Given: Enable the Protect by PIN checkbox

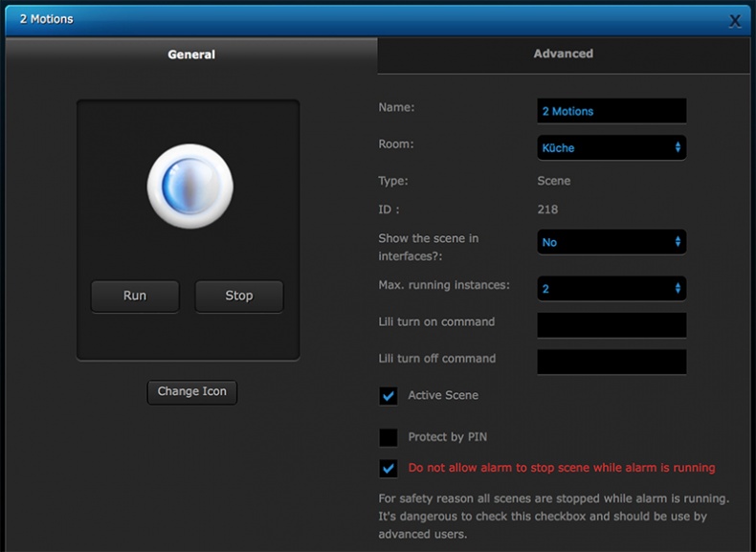Looking at the screenshot, I should [389, 437].
